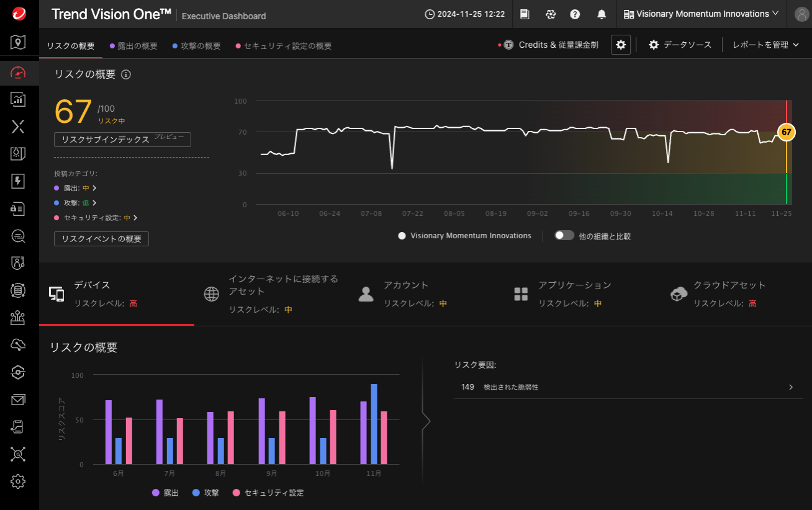812x510 pixels.
Task: Toggle 露出 series in bar chart legend
Action: point(165,493)
